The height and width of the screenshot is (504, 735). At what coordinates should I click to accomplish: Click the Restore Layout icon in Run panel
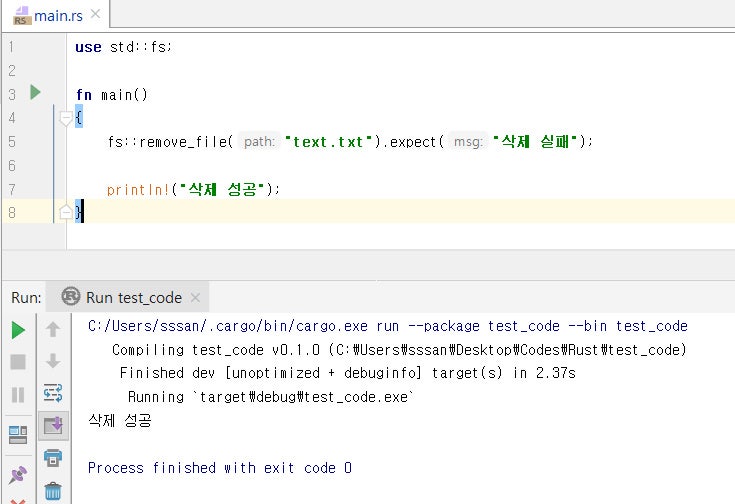[18, 434]
